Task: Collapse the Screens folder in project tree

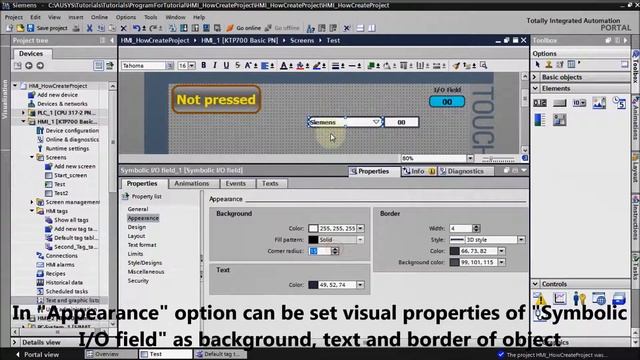Action: pyautogui.click(x=32, y=157)
